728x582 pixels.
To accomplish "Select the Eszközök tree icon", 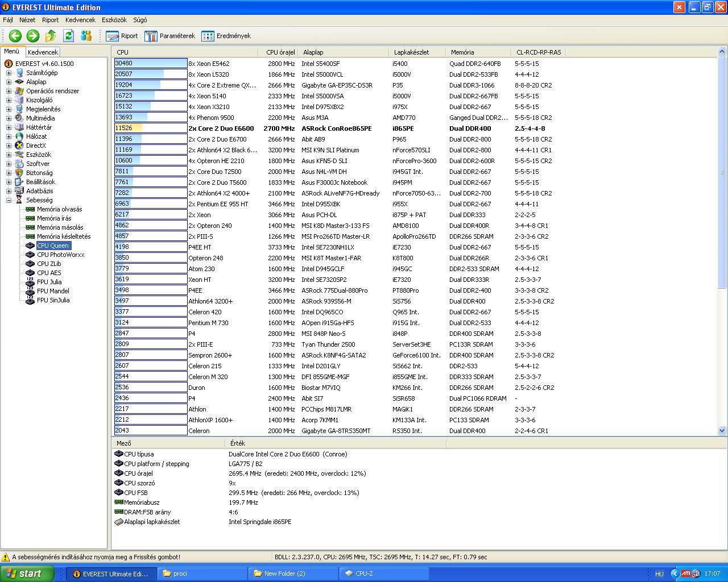I will (20, 155).
